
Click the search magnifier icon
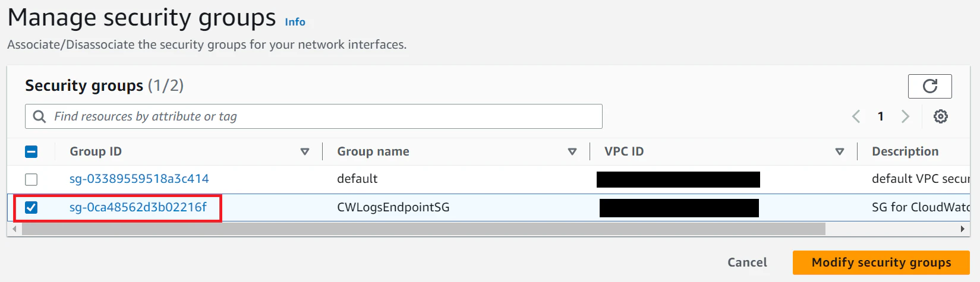[39, 116]
